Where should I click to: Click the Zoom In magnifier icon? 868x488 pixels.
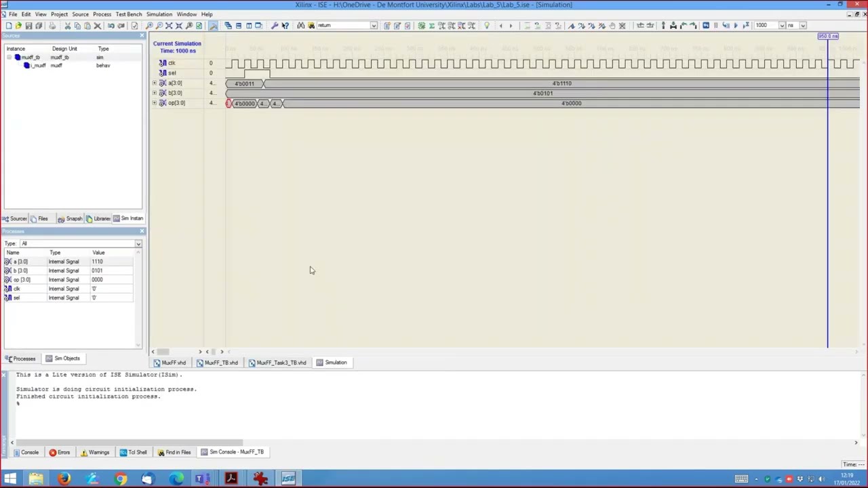click(x=149, y=26)
